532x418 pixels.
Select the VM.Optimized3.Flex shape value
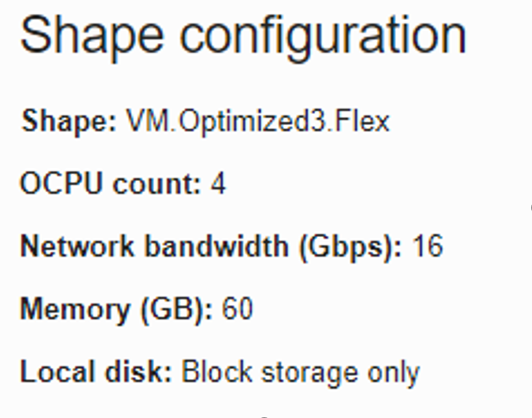pos(257,121)
